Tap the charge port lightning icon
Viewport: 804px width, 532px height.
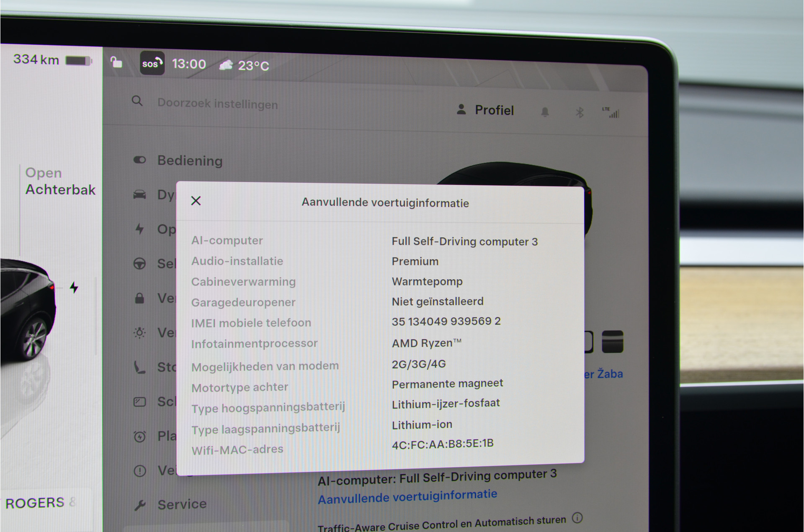[74, 288]
